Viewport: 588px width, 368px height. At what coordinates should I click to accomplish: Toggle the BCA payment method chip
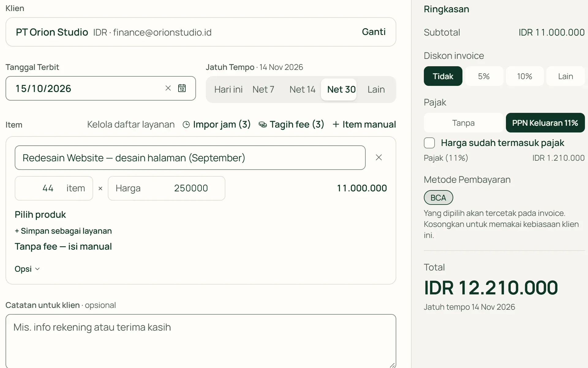438,197
